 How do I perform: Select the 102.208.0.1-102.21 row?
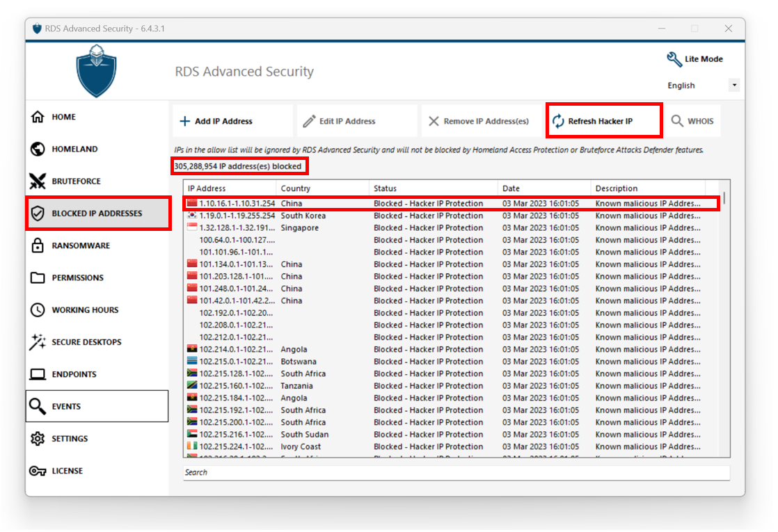point(452,325)
